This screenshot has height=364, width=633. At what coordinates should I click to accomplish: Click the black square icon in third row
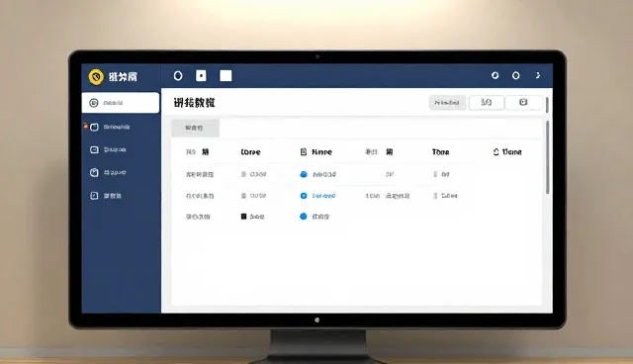[243, 217]
